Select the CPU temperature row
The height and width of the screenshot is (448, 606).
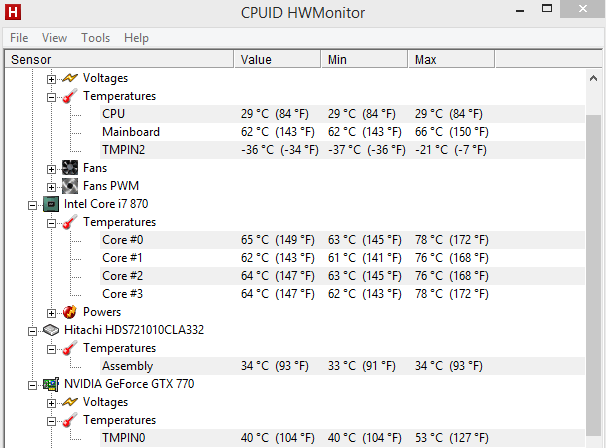coord(342,114)
